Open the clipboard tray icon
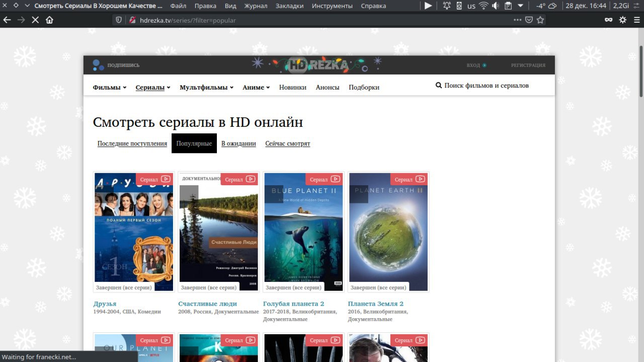Screen dimensions: 644x362 click(x=508, y=6)
